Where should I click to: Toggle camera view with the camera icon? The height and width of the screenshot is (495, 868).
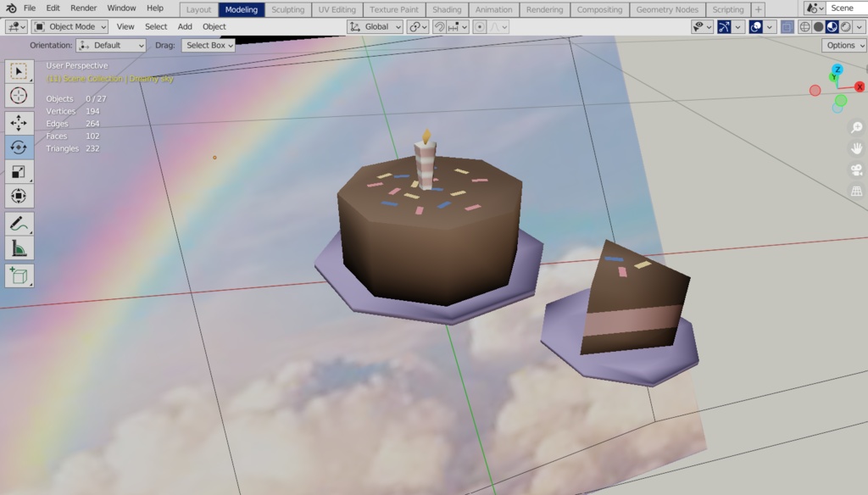[856, 170]
